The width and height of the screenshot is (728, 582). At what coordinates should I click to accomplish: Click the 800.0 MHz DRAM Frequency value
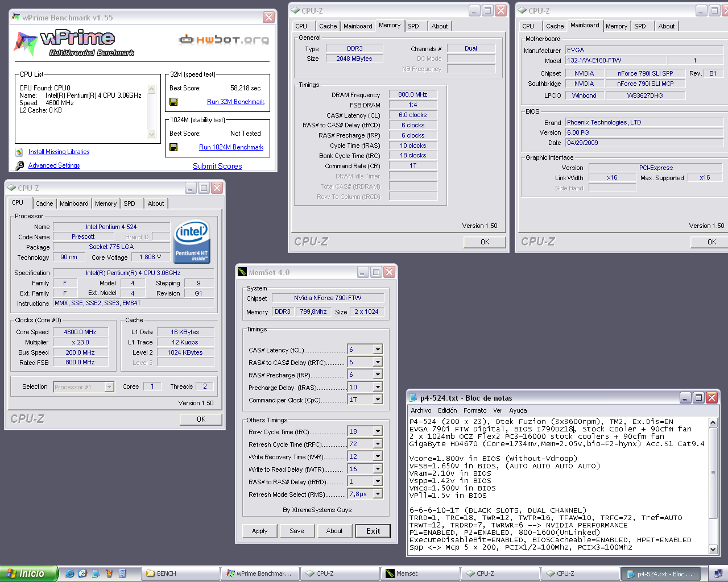(x=413, y=94)
